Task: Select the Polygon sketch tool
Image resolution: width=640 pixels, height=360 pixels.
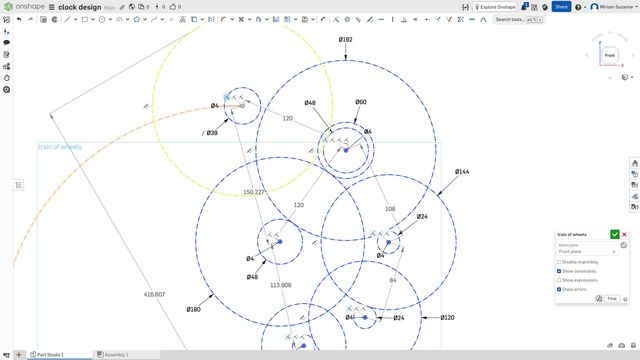Action: click(137, 19)
